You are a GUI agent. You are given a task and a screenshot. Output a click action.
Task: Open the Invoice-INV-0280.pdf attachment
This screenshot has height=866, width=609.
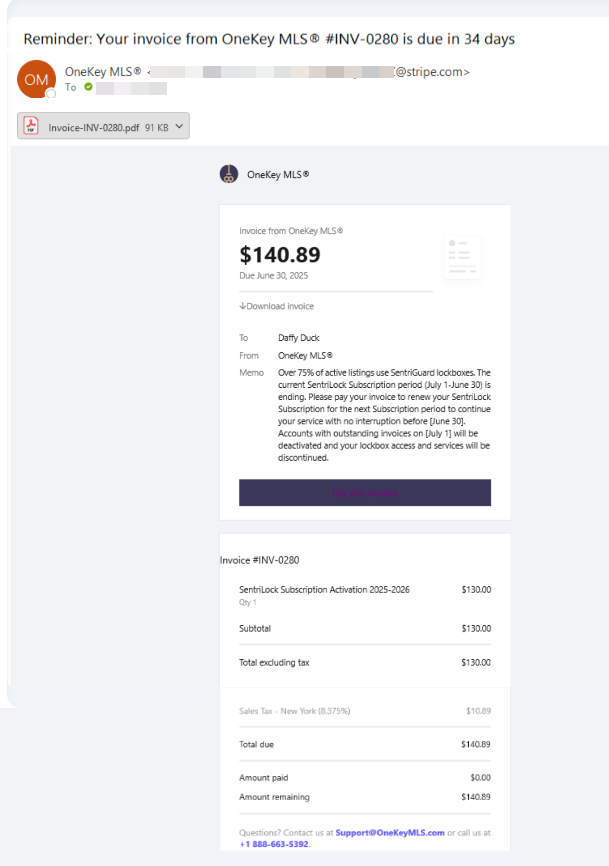click(94, 128)
